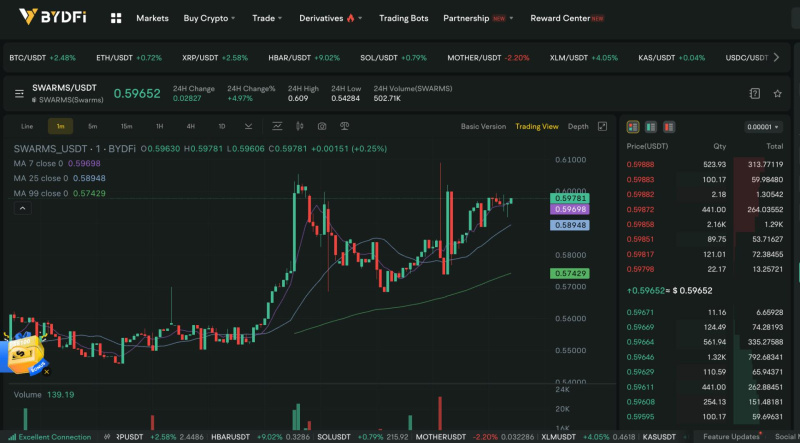Switch to the Depth chart tab
This screenshot has width=800, height=443.
(578, 127)
